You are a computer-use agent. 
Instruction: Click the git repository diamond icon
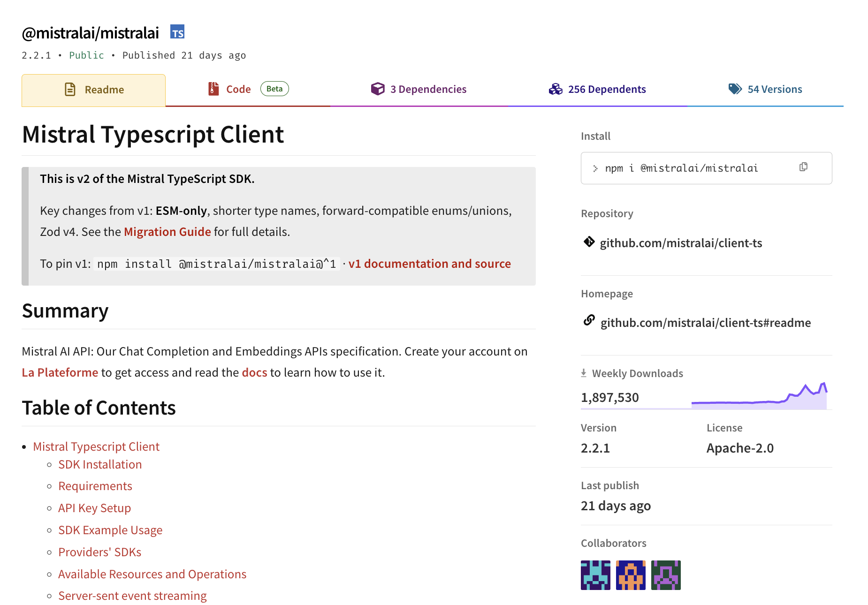point(589,242)
